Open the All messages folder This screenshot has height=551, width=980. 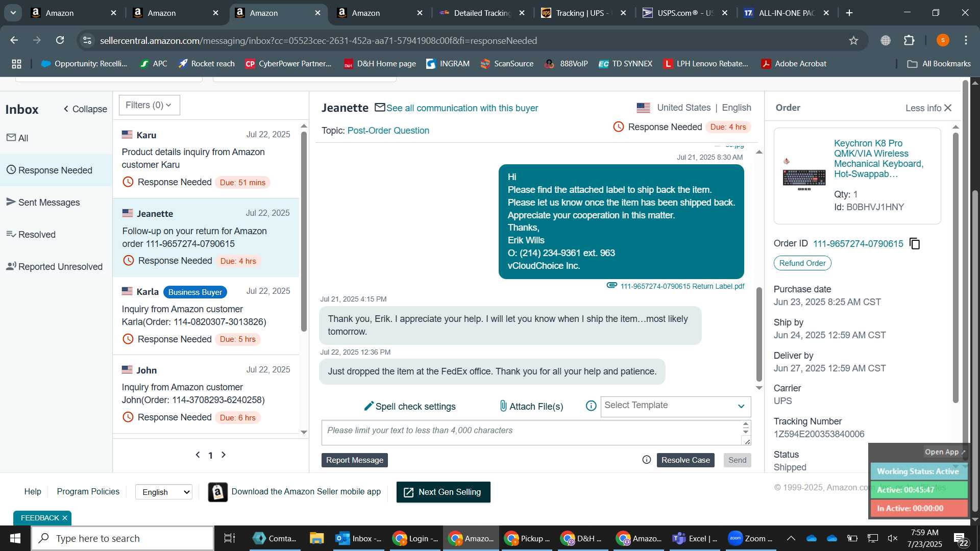pos(56,138)
